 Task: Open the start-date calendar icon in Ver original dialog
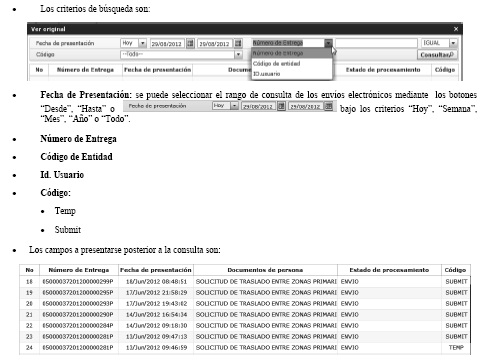190,43
